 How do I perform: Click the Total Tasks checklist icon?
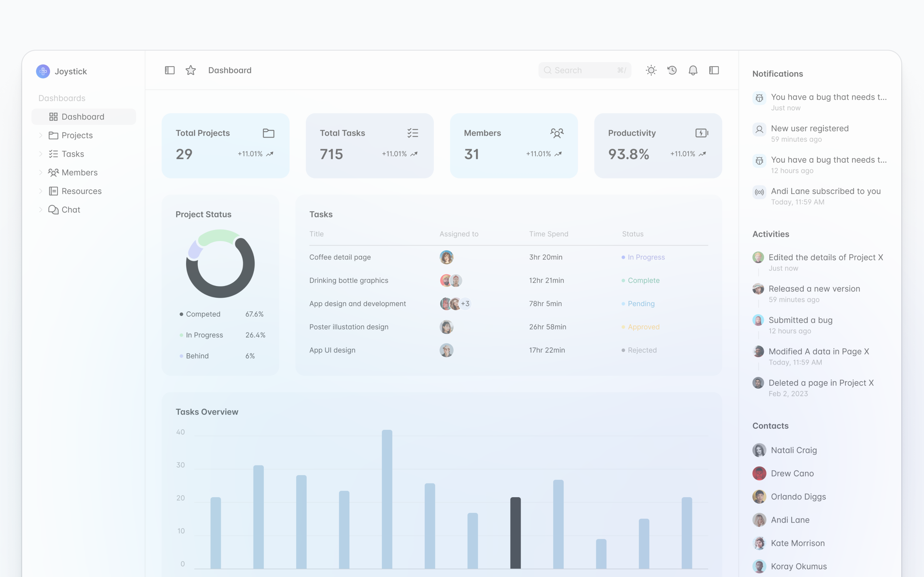(x=413, y=133)
